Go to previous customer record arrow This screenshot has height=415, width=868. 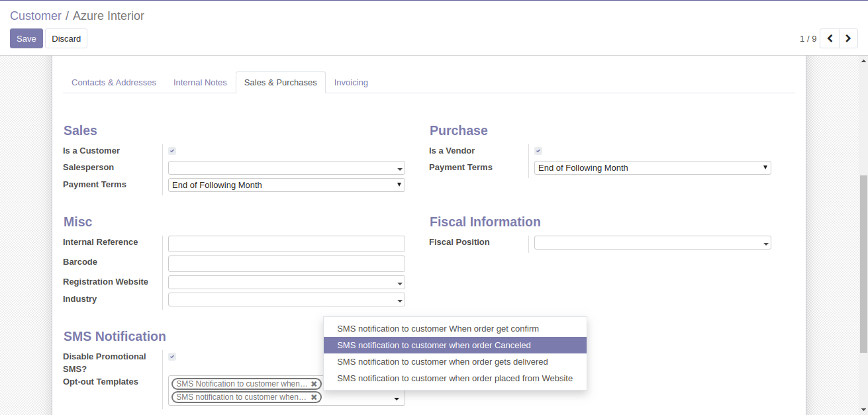(830, 38)
